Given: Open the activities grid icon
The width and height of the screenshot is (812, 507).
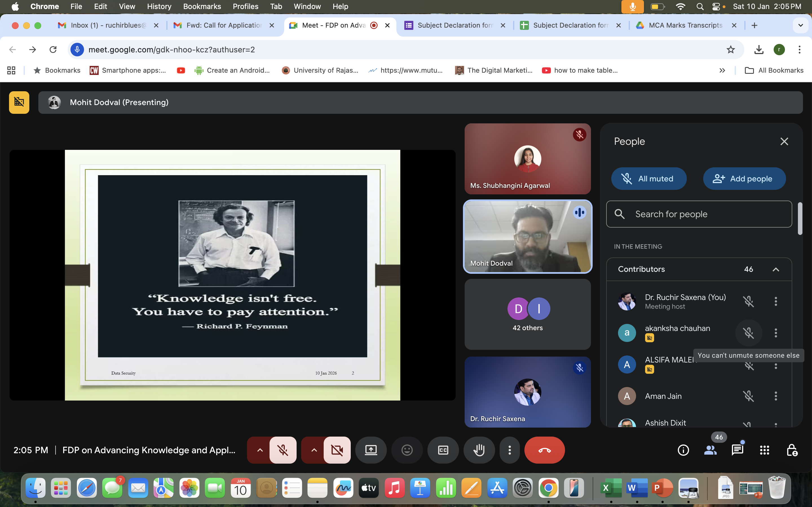Looking at the screenshot, I should 764,450.
